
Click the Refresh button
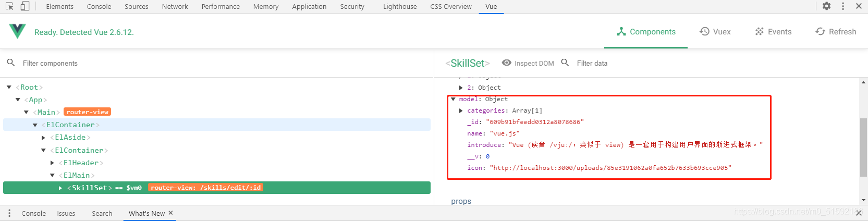pyautogui.click(x=836, y=32)
